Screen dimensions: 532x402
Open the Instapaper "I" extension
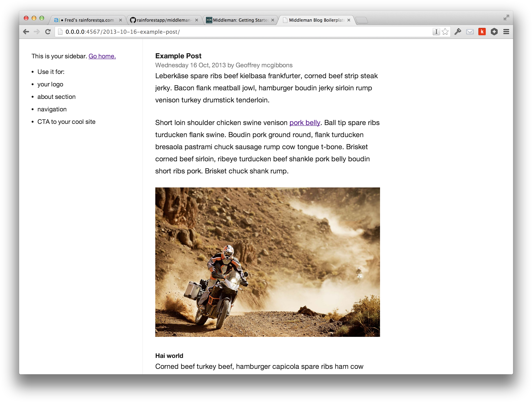click(x=436, y=31)
